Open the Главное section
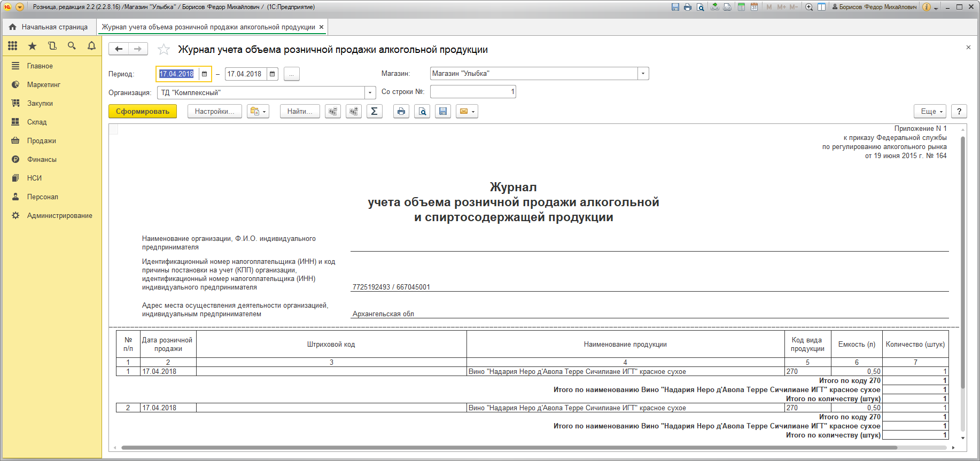This screenshot has width=980, height=461. (x=40, y=66)
